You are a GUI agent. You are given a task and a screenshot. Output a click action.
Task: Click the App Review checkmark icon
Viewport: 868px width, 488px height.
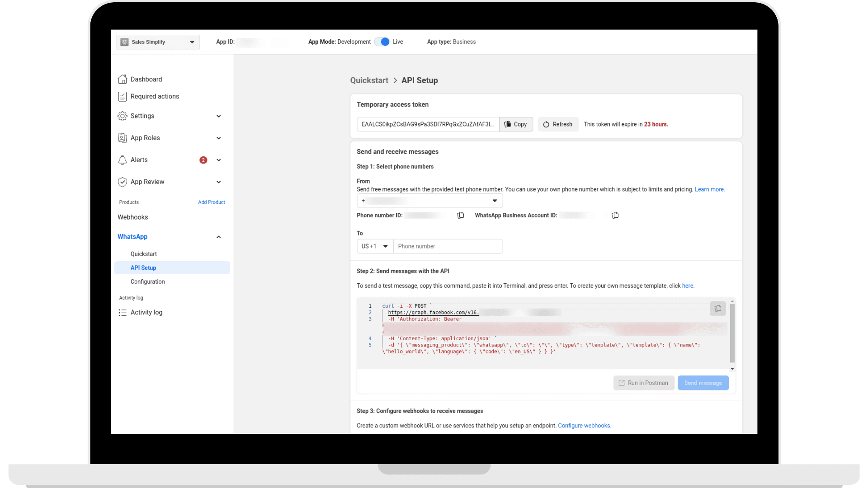coord(123,182)
